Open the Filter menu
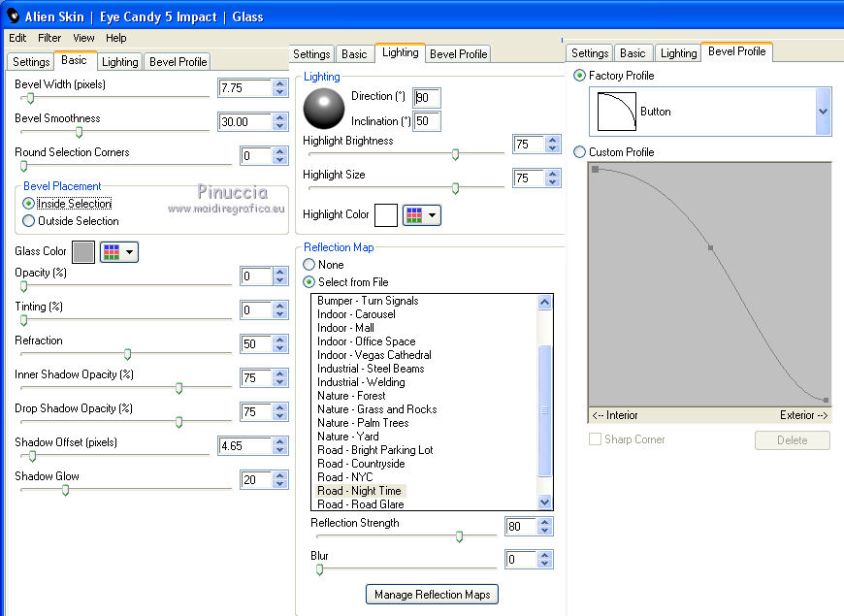The height and width of the screenshot is (616, 844). click(x=49, y=38)
